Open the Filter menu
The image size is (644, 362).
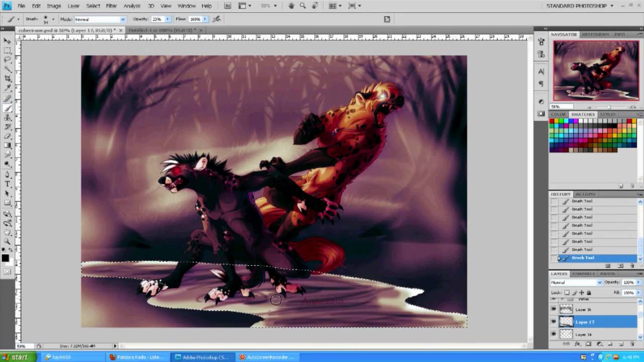[111, 6]
